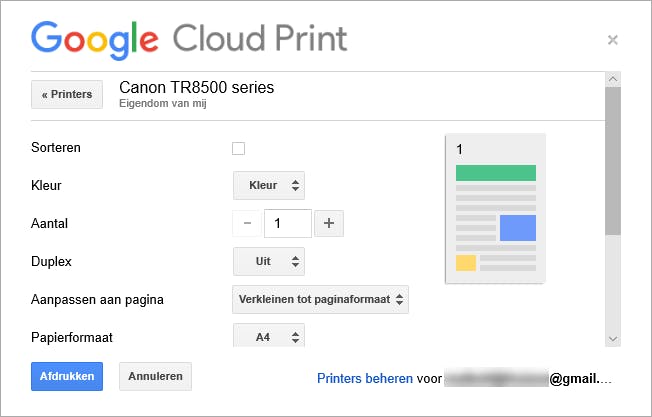
Task: Click the Google Cloud Print logo
Action: click(190, 40)
